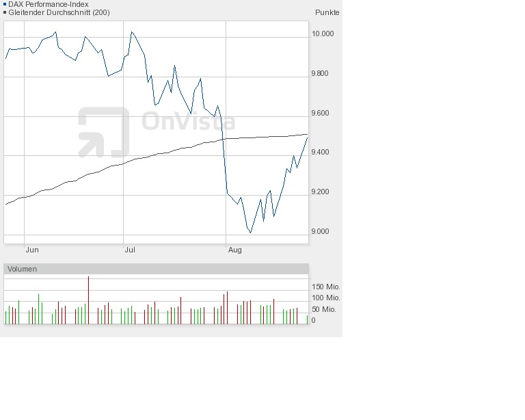
Task: Click the 150 Mio. volume axis label
Action: [x=325, y=287]
